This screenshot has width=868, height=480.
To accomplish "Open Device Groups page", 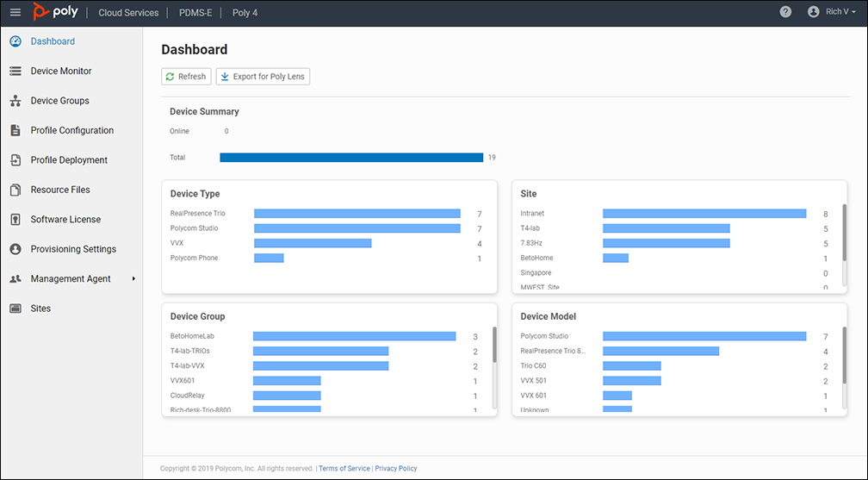I will coord(59,101).
